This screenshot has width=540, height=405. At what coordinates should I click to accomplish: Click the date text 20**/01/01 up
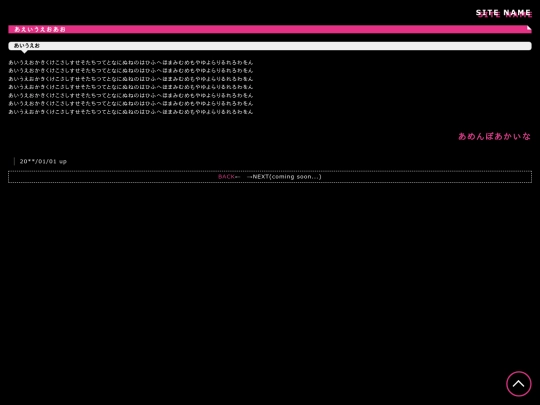click(43, 161)
